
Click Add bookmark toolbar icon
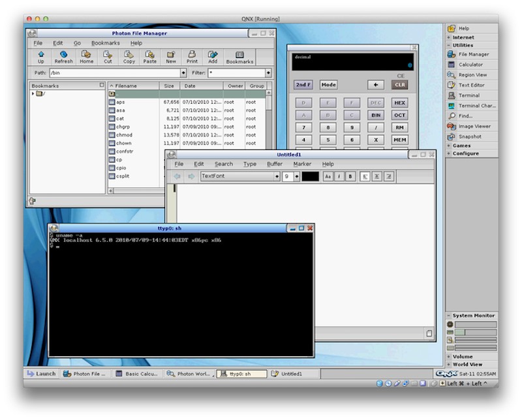[x=213, y=57]
